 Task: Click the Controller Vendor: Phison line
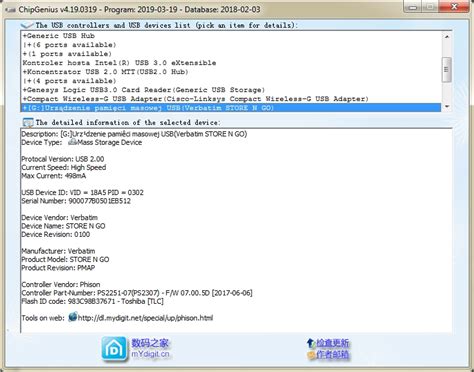tap(61, 284)
